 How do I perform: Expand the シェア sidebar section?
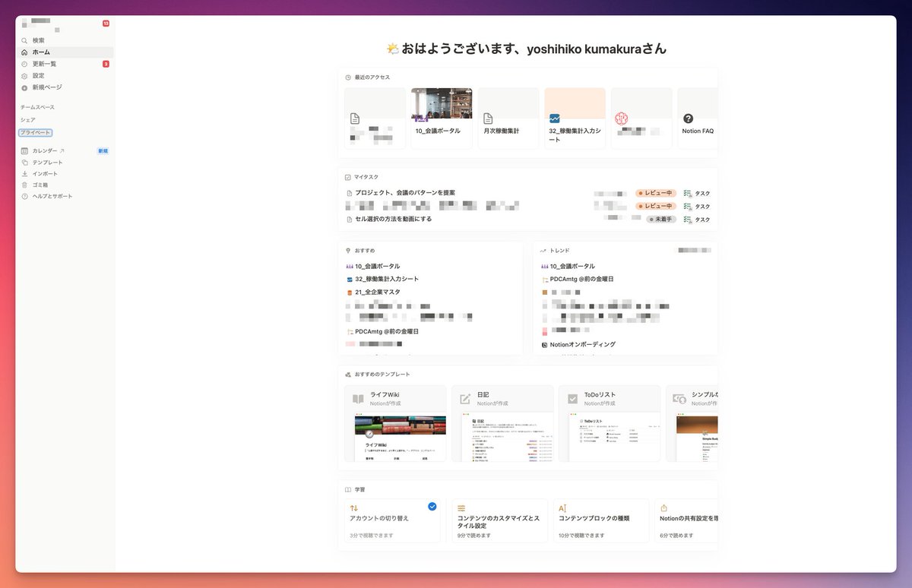27,120
